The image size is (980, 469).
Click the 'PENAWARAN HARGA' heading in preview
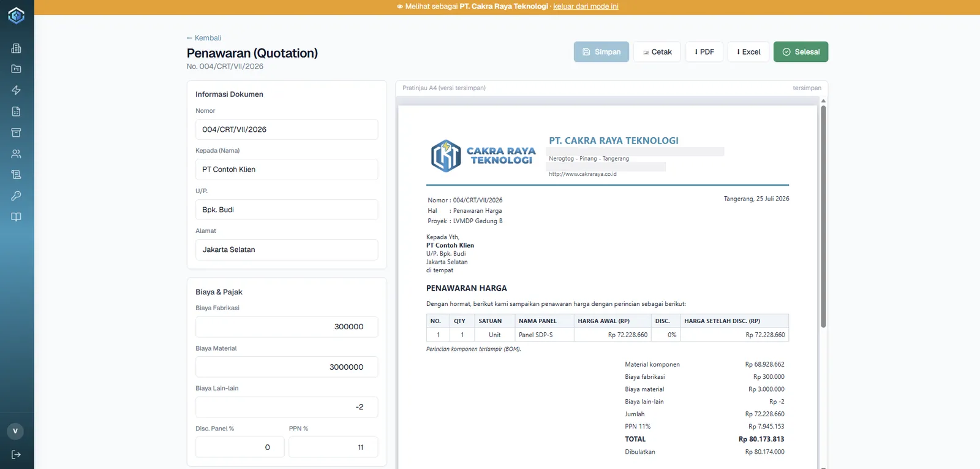[467, 288]
